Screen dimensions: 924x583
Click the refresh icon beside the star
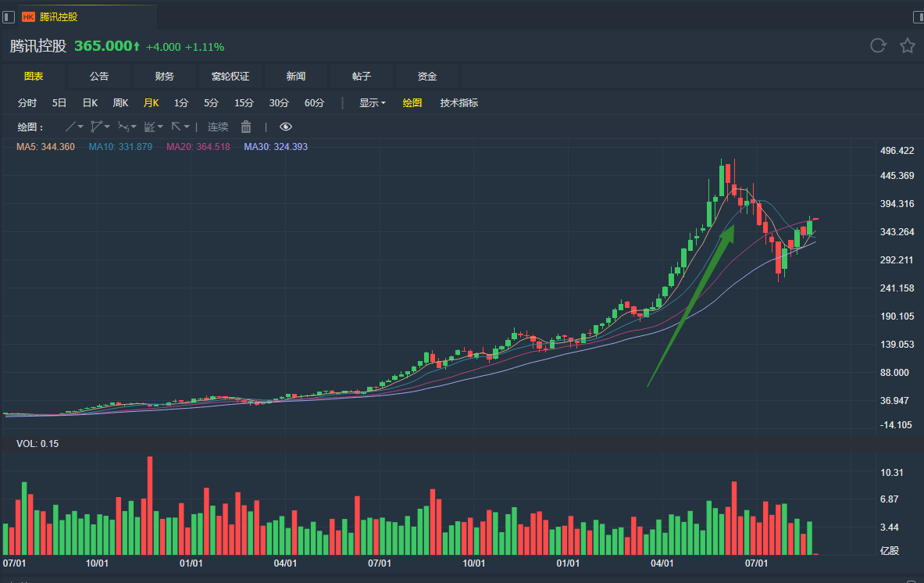click(x=878, y=45)
